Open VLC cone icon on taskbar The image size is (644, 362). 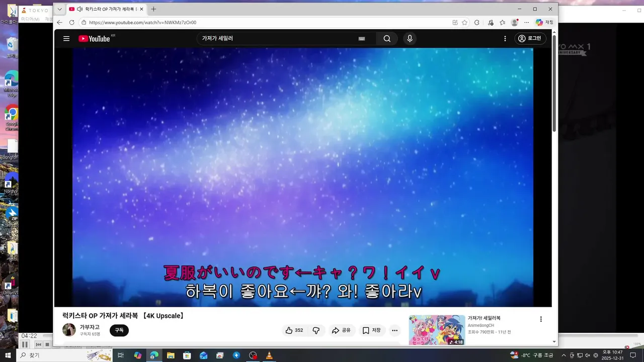(x=269, y=355)
